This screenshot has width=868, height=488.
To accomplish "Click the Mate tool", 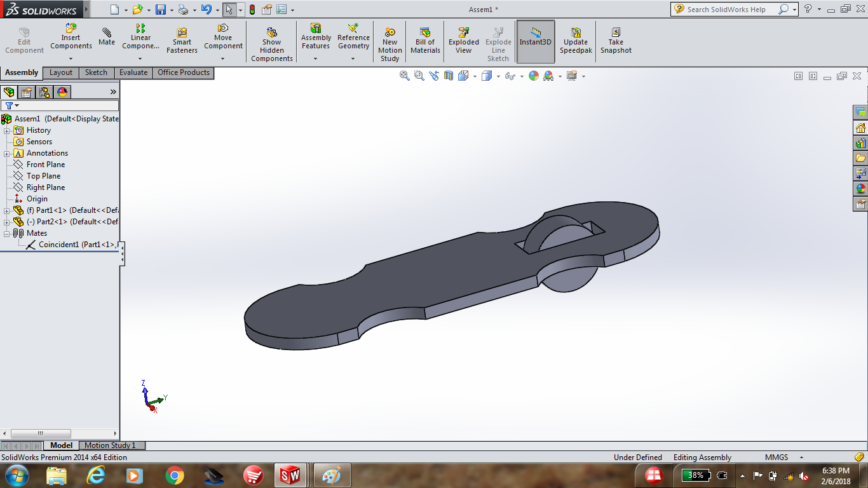I will point(107,37).
